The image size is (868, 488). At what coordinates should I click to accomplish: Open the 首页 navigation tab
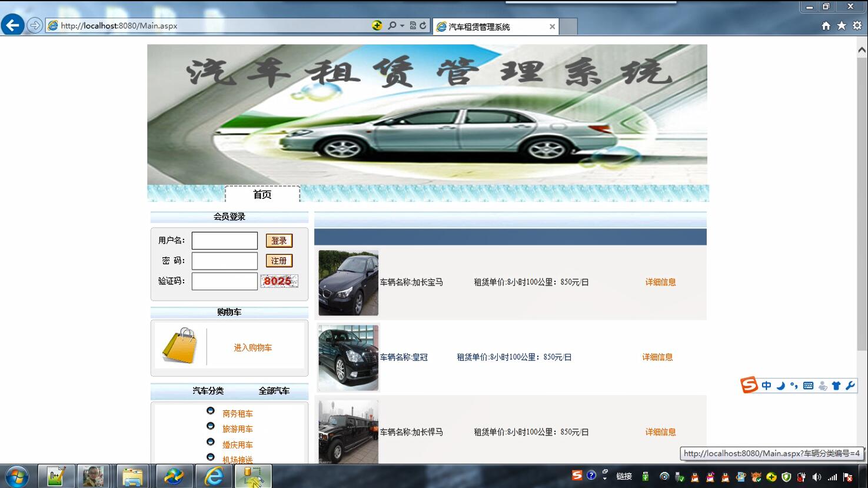pos(262,194)
